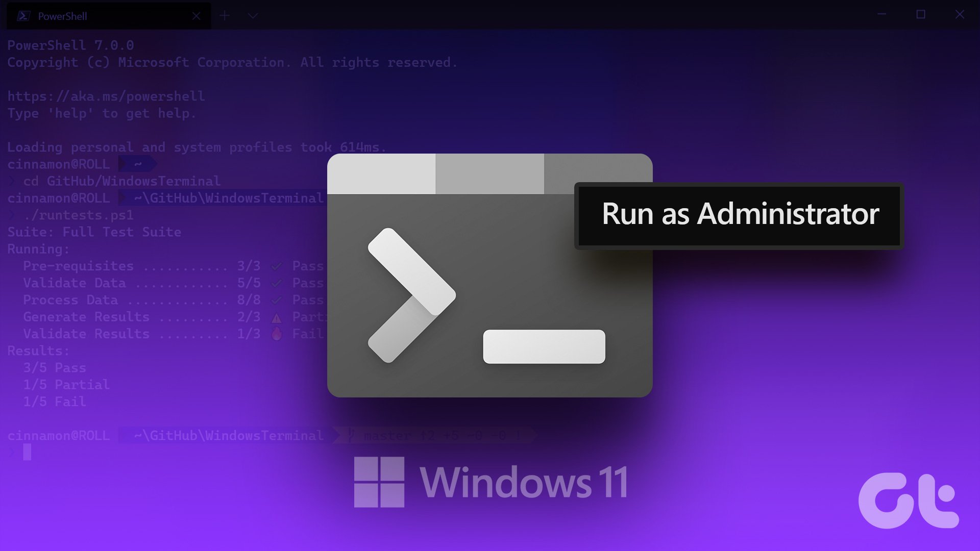Image resolution: width=980 pixels, height=551 pixels.
Task: Click the ~\GitHub\WindowsTerminal path segment
Action: pos(227,198)
